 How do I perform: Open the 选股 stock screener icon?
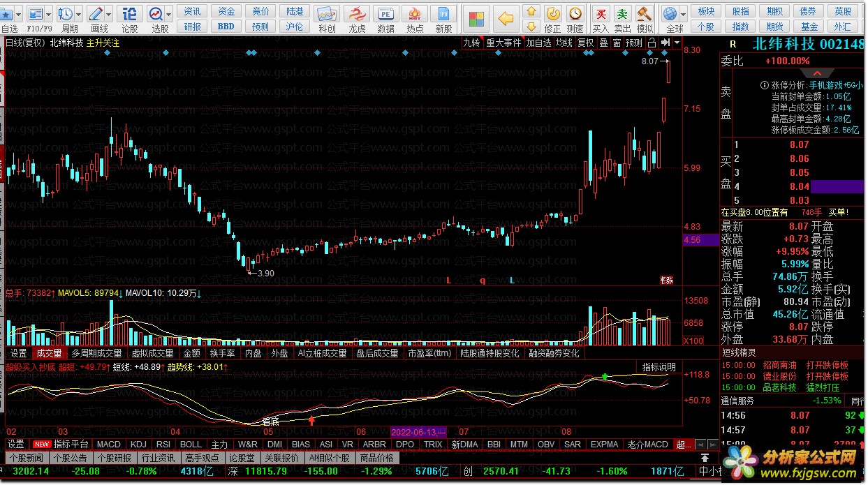click(156, 13)
